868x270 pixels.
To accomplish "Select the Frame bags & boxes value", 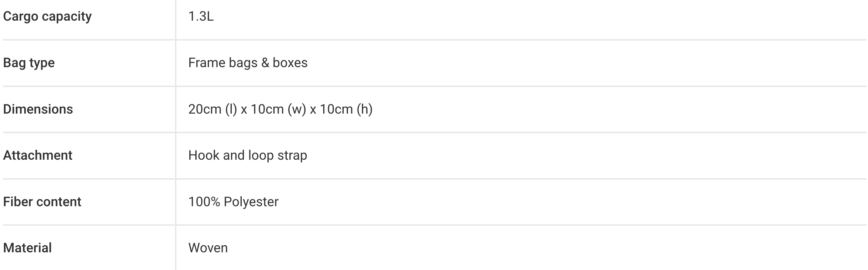I will [248, 63].
